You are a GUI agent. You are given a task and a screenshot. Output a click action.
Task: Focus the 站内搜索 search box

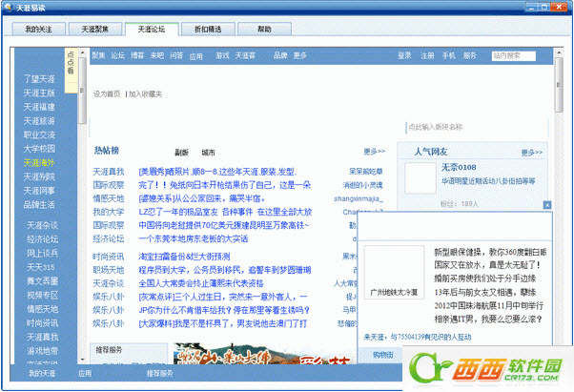(514, 56)
